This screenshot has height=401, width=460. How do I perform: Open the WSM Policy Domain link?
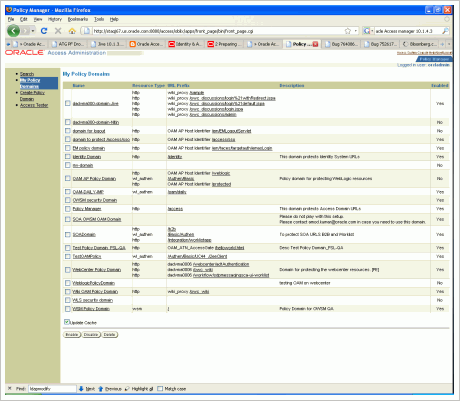pos(91,309)
